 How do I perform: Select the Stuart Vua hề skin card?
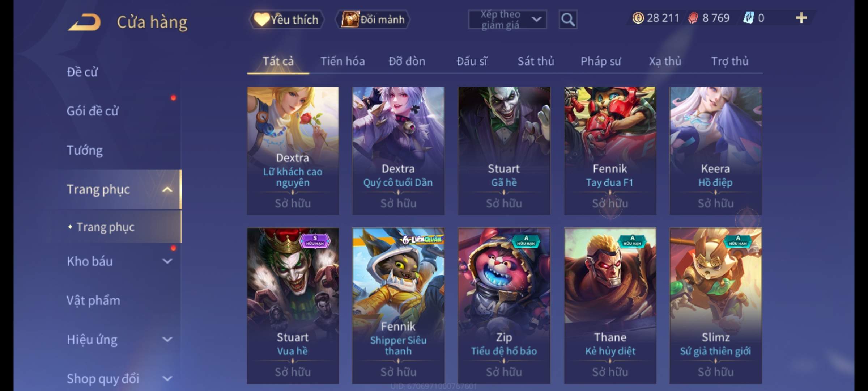[293, 306]
